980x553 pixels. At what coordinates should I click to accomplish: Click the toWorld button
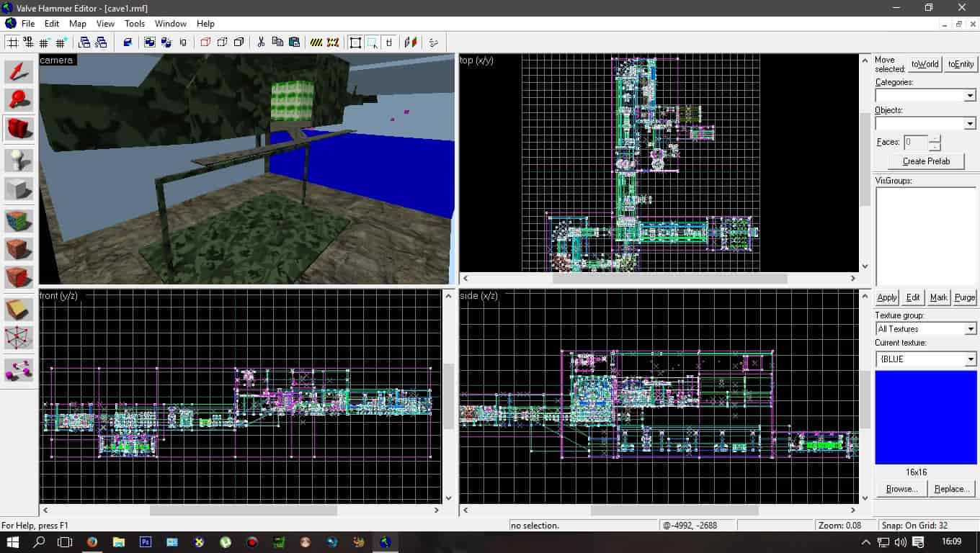click(x=925, y=64)
